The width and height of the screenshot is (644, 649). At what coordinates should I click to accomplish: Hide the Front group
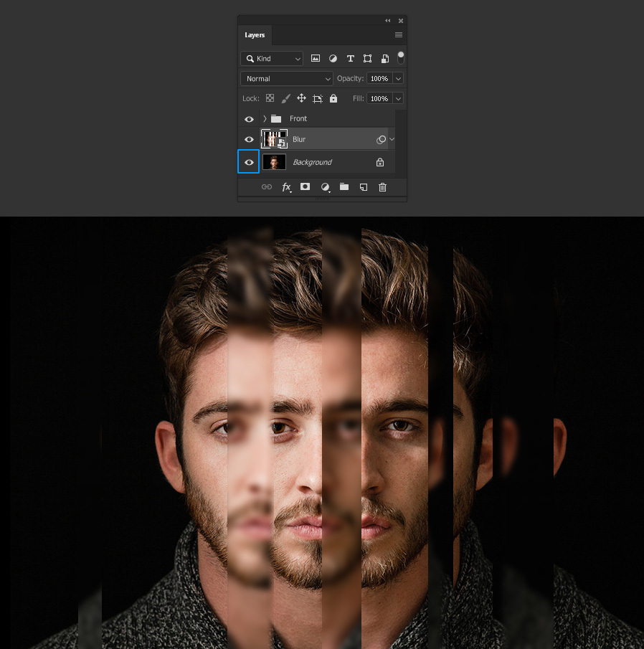coord(249,119)
